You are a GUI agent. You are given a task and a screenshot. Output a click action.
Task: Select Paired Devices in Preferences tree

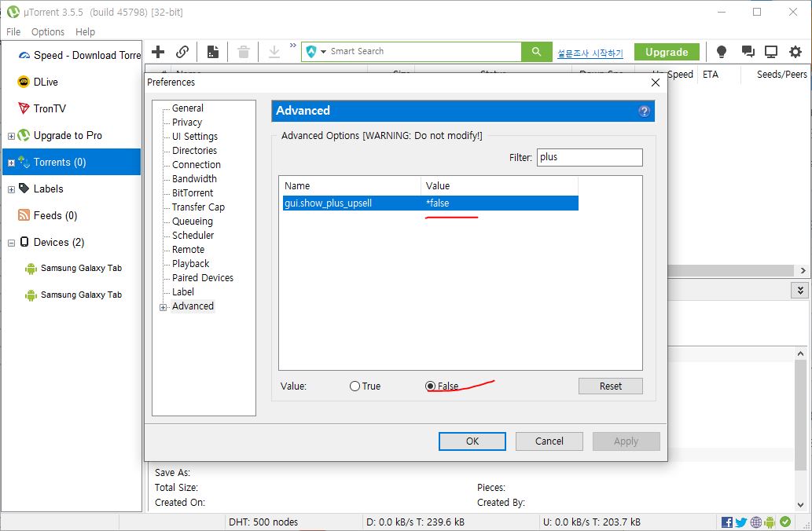(x=203, y=278)
